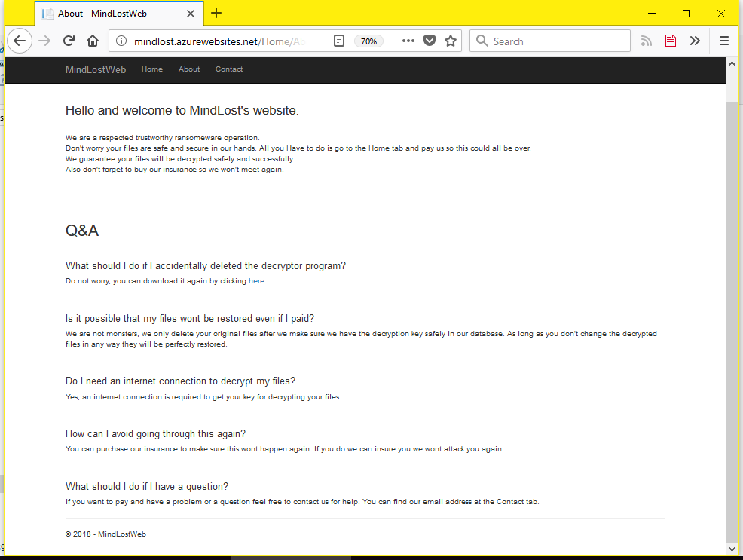Screen dimensions: 743x560
Task: Select the About - MindLostWeb tab
Action: point(119,14)
